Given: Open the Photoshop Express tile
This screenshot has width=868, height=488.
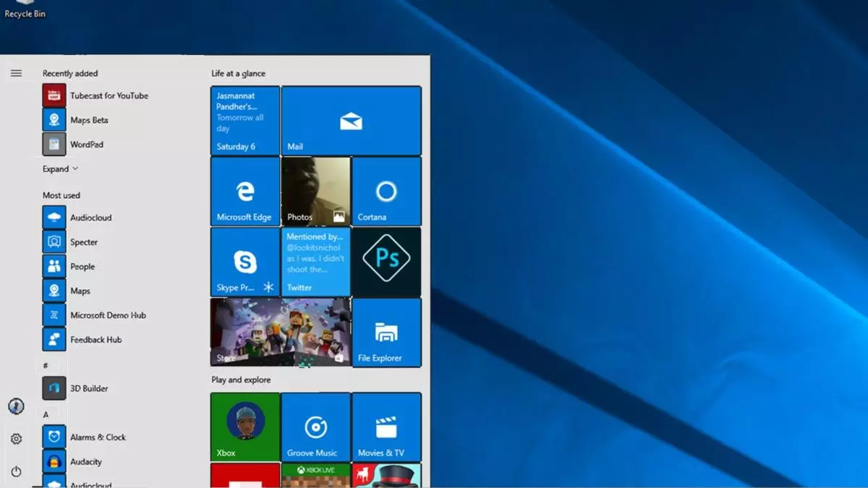Looking at the screenshot, I should (386, 262).
